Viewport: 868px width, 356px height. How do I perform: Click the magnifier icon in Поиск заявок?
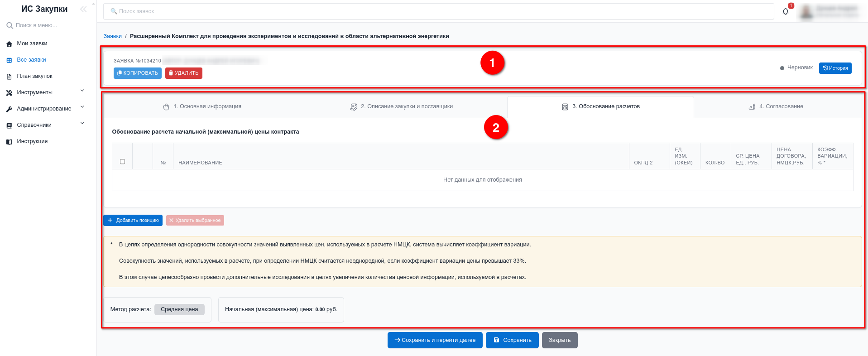point(114,11)
